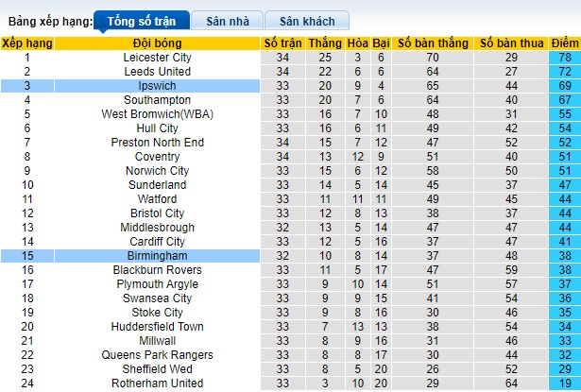Open the Leeds United team link
581x392 pixels.
pos(157,72)
